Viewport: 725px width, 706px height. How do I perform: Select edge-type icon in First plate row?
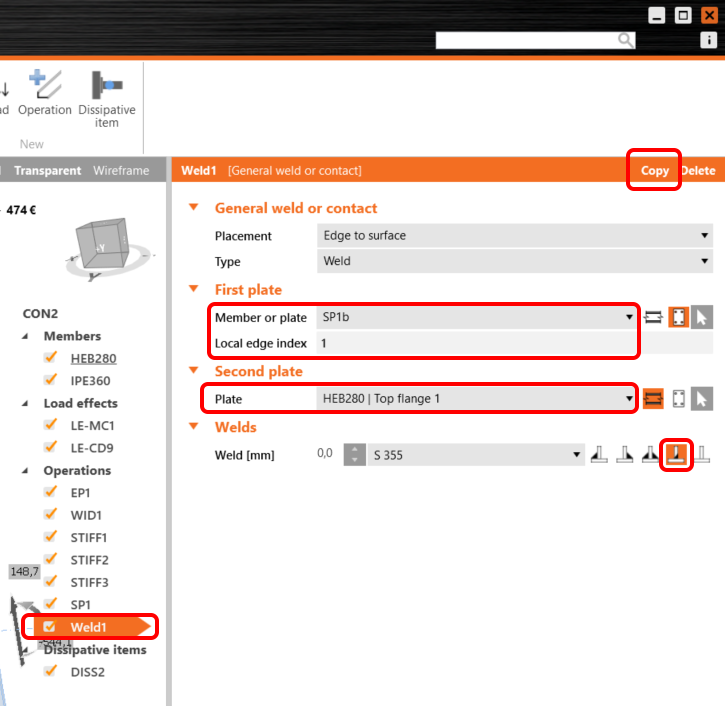tap(653, 318)
